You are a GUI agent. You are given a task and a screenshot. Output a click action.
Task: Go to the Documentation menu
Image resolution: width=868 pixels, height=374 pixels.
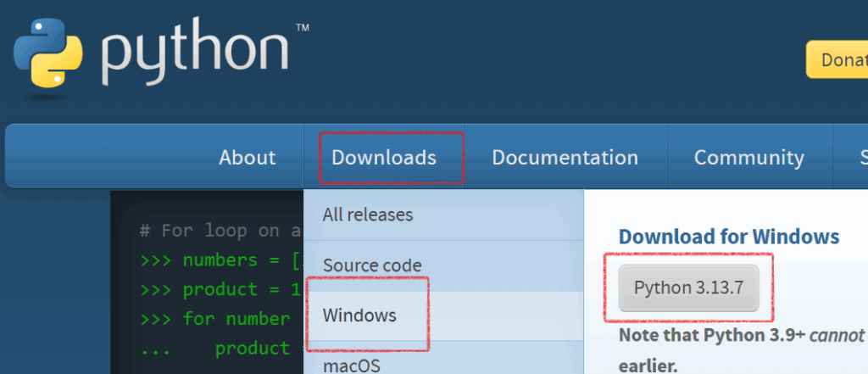[565, 158]
